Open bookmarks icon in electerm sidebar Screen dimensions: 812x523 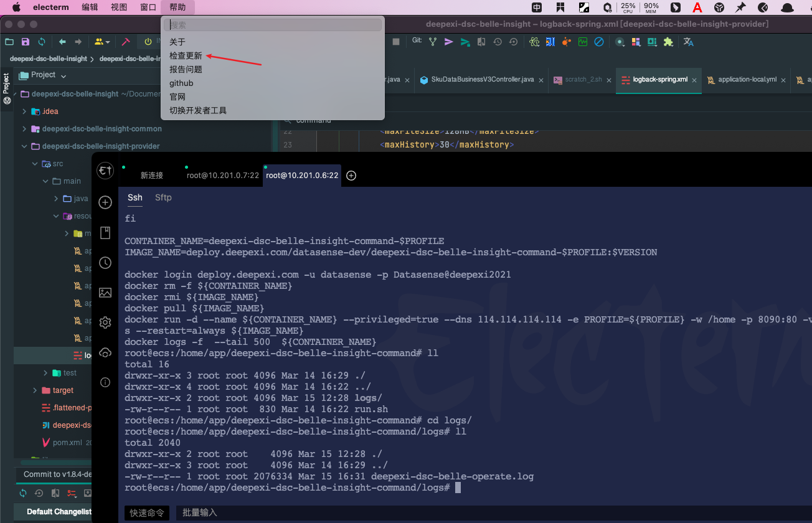pyautogui.click(x=105, y=232)
